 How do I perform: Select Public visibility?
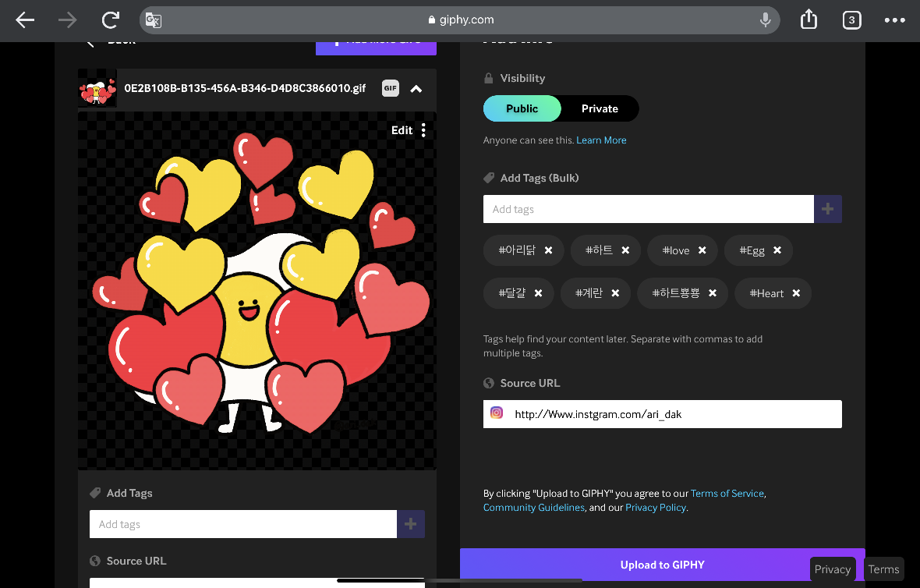click(522, 108)
